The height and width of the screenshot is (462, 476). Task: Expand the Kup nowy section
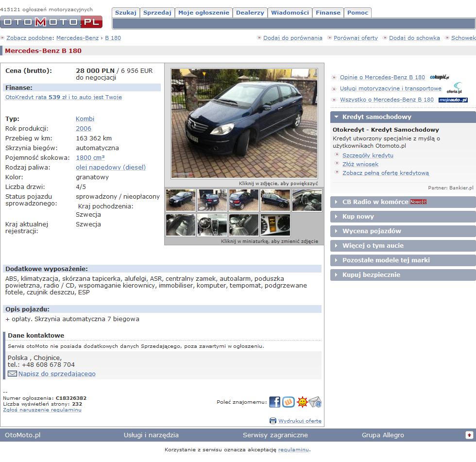tap(403, 217)
